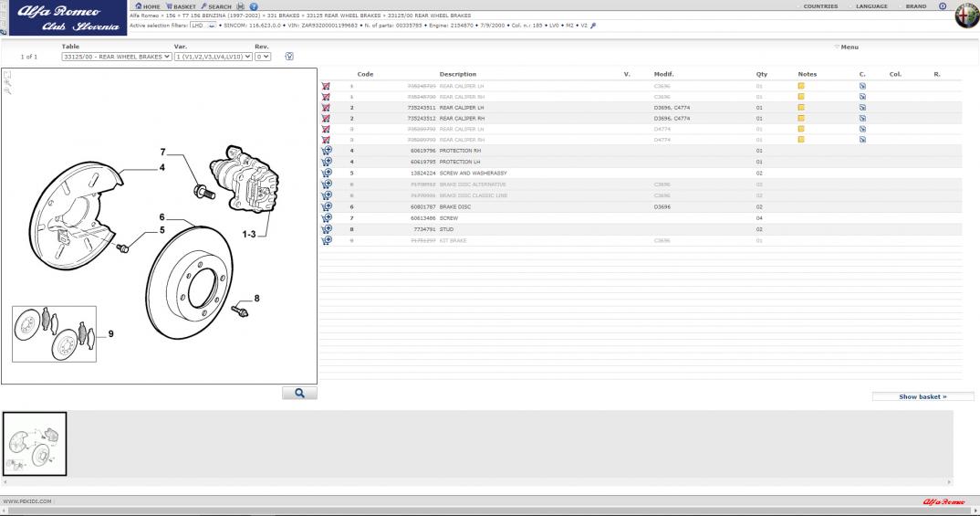Select the 'REAR CALIPER RH' 735243512 description
The height and width of the screenshot is (516, 980).
tap(462, 118)
